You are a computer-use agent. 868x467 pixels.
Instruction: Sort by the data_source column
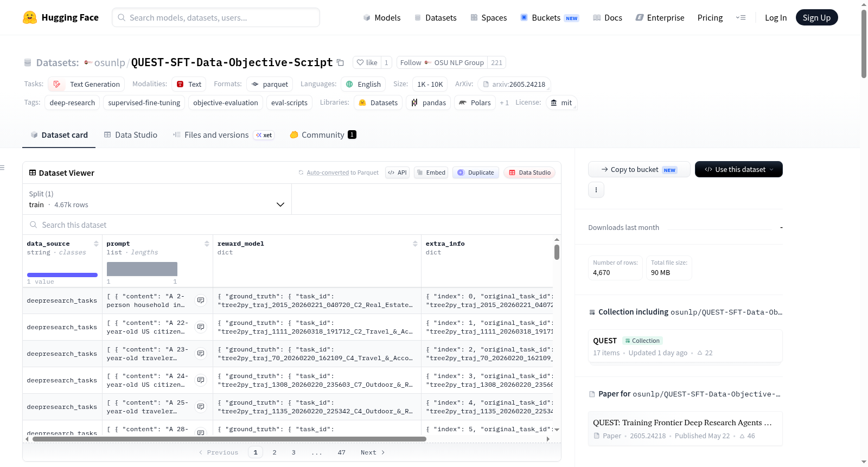[x=96, y=244]
